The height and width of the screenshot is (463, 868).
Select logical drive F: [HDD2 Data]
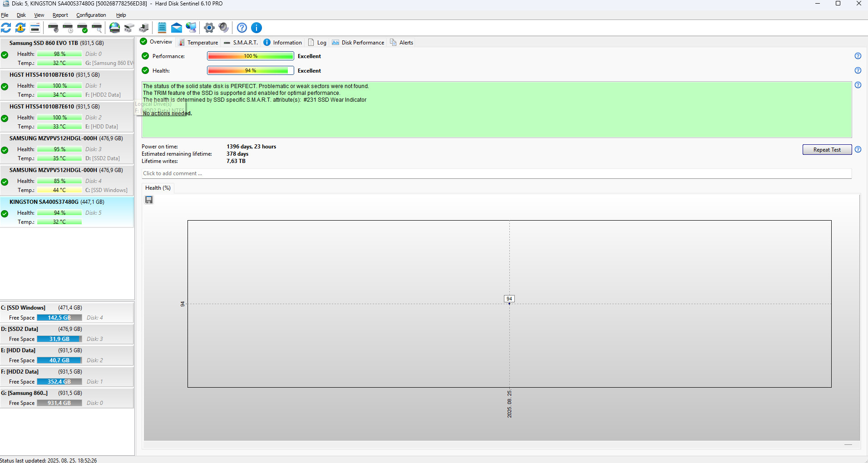coord(67,376)
